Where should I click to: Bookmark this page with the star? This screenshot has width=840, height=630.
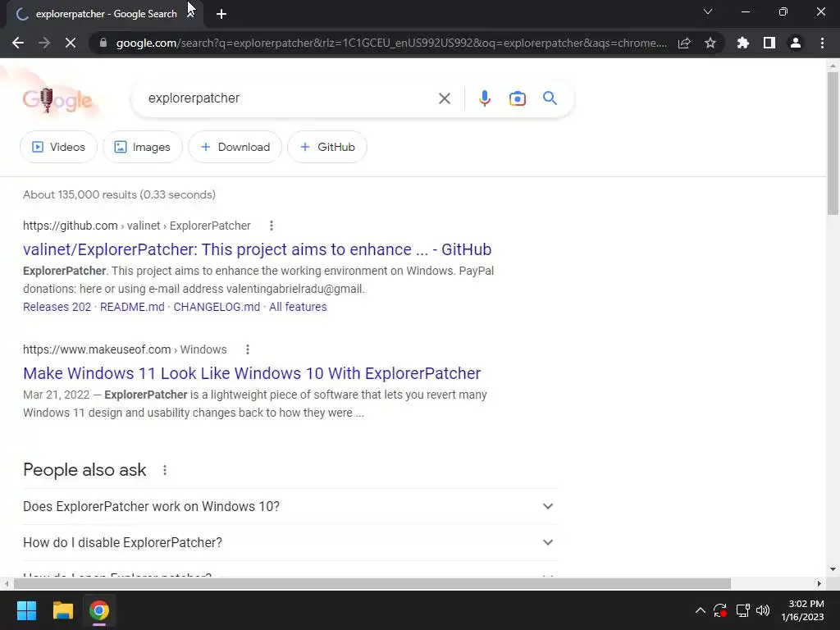click(710, 43)
